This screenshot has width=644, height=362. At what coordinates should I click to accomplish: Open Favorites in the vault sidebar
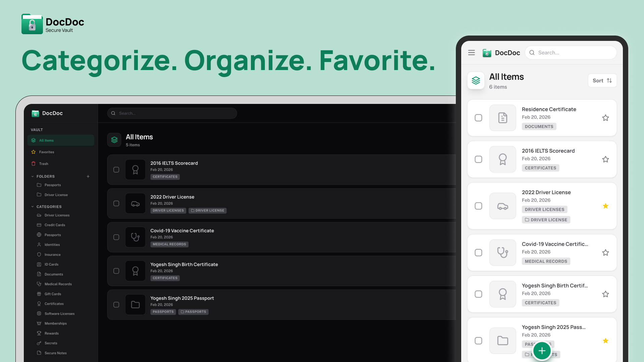46,152
